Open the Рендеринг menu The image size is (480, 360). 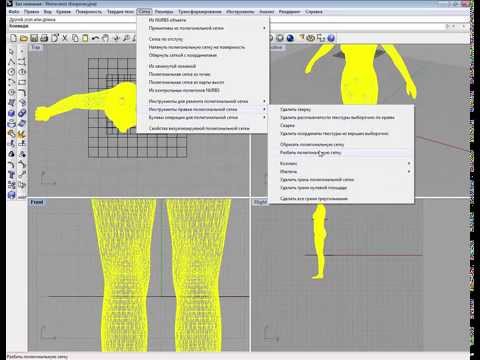[x=289, y=12]
